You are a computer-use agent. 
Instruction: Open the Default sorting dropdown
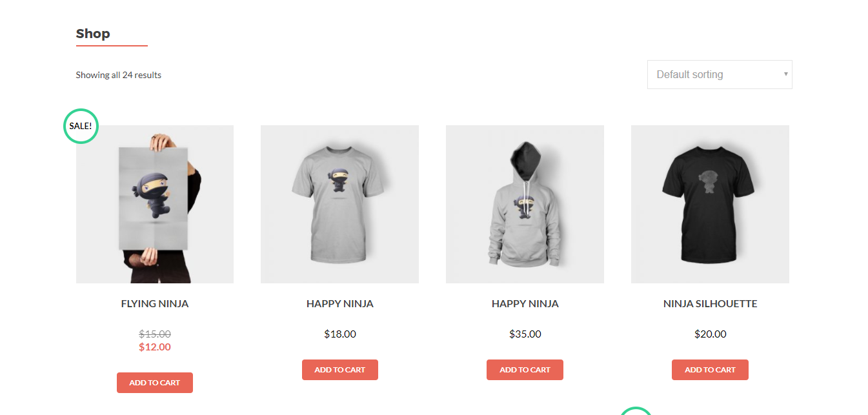coord(720,75)
